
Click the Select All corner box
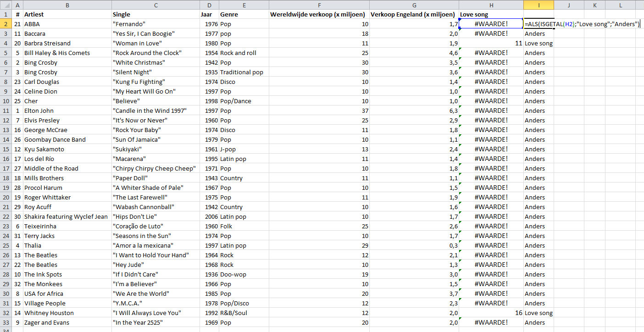point(6,5)
